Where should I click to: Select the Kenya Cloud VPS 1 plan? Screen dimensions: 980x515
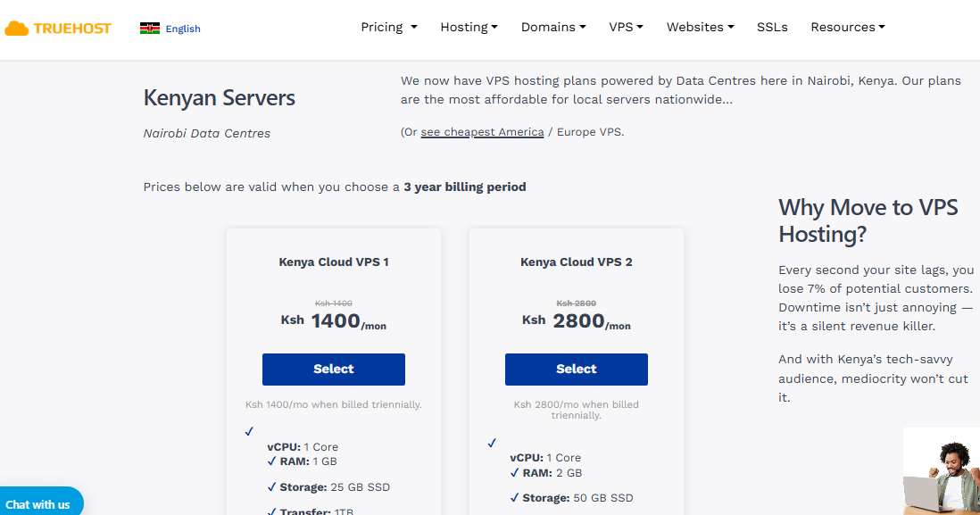(334, 370)
